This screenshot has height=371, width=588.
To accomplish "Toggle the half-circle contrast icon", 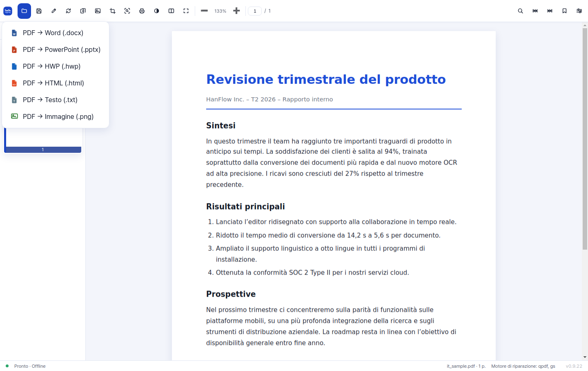I will 156,11.
